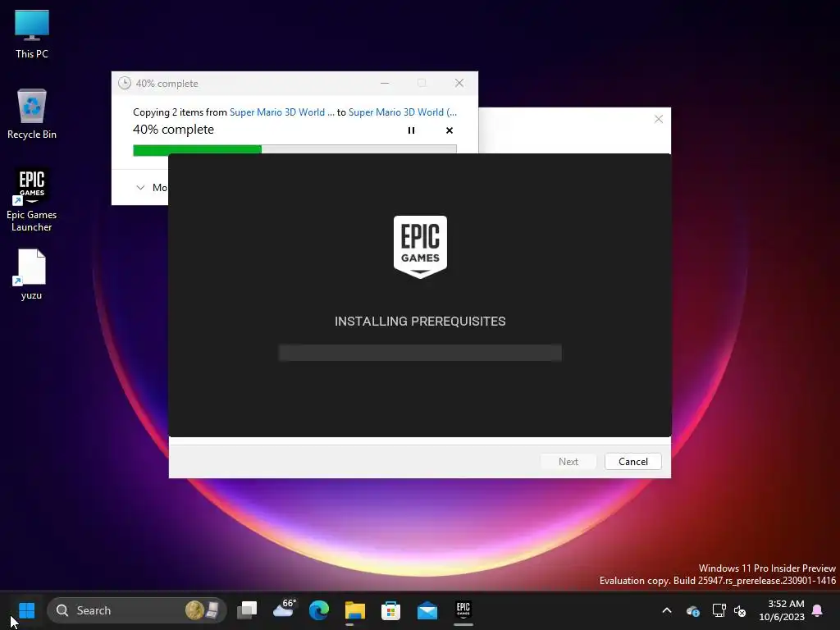The height and width of the screenshot is (630, 840).
Task: Open This PC desktop icon
Action: (32, 34)
